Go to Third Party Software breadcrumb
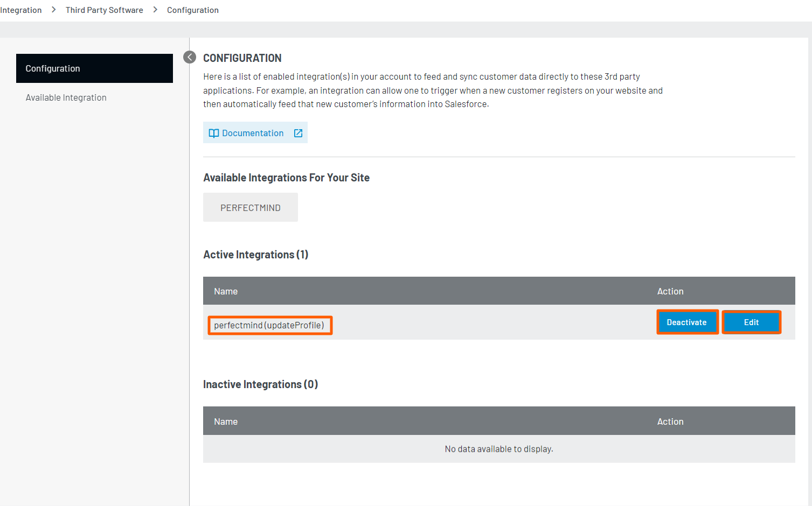The height and width of the screenshot is (506, 812). 105,10
